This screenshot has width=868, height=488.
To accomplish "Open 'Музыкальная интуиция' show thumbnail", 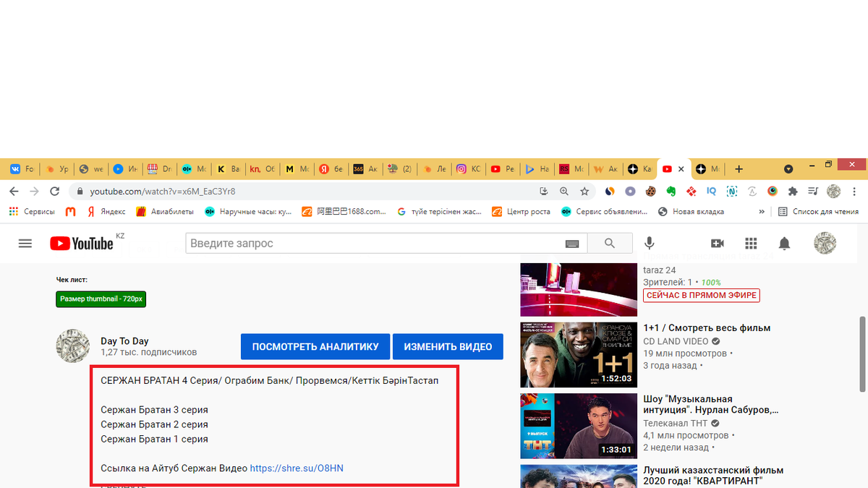I will (578, 426).
